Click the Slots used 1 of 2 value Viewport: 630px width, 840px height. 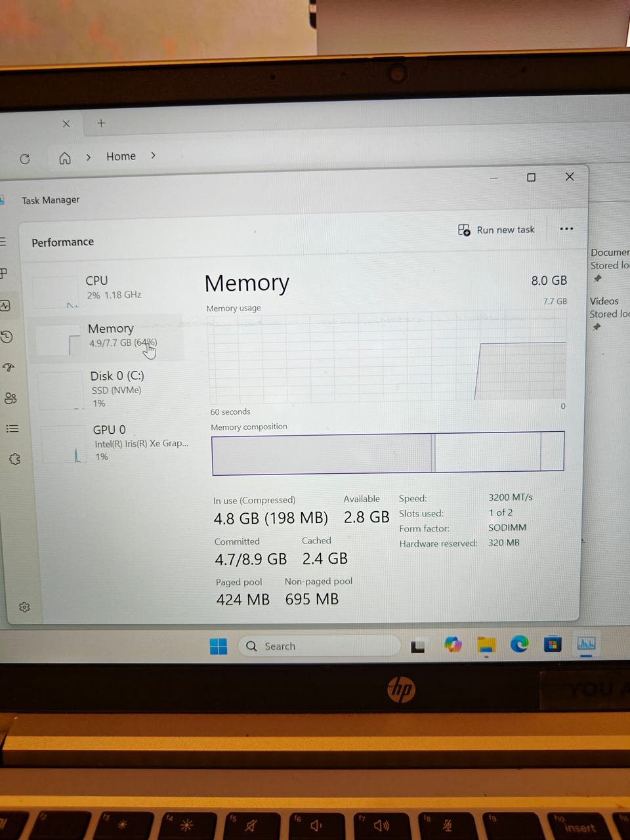[x=500, y=513]
